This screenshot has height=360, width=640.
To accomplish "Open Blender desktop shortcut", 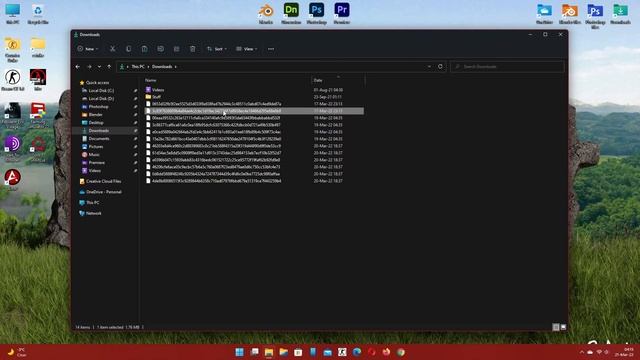I will point(266,13).
